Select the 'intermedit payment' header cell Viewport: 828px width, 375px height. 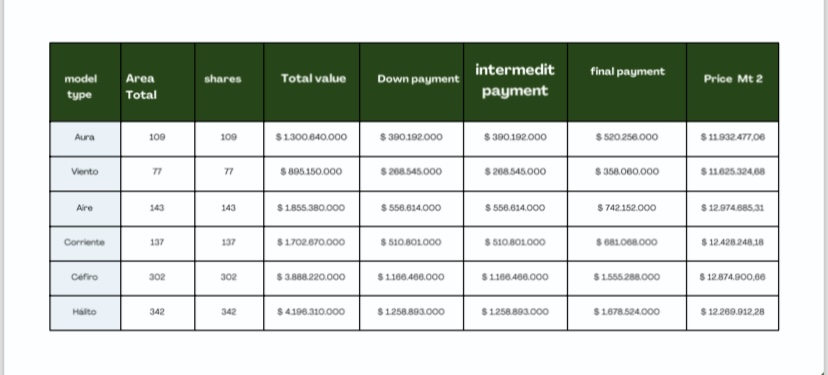[515, 82]
